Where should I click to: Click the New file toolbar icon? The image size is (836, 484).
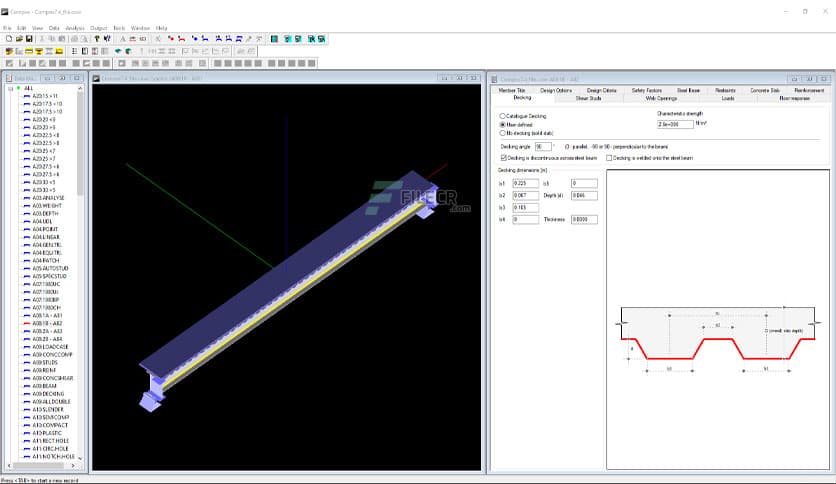[x=8, y=38]
